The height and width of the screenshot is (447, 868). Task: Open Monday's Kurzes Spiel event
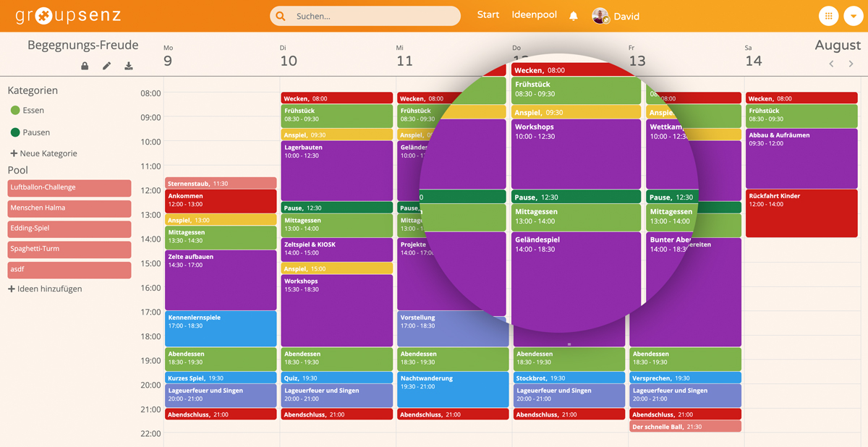point(221,378)
